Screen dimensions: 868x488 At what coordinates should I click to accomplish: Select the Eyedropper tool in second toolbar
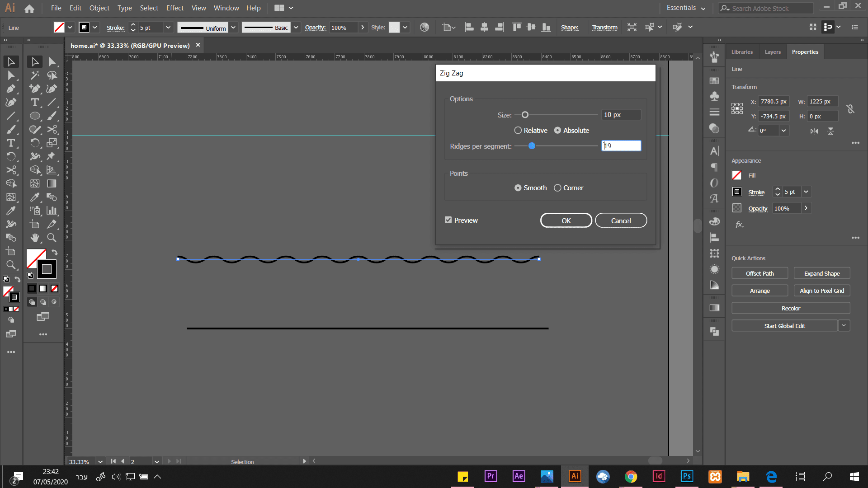click(x=35, y=197)
